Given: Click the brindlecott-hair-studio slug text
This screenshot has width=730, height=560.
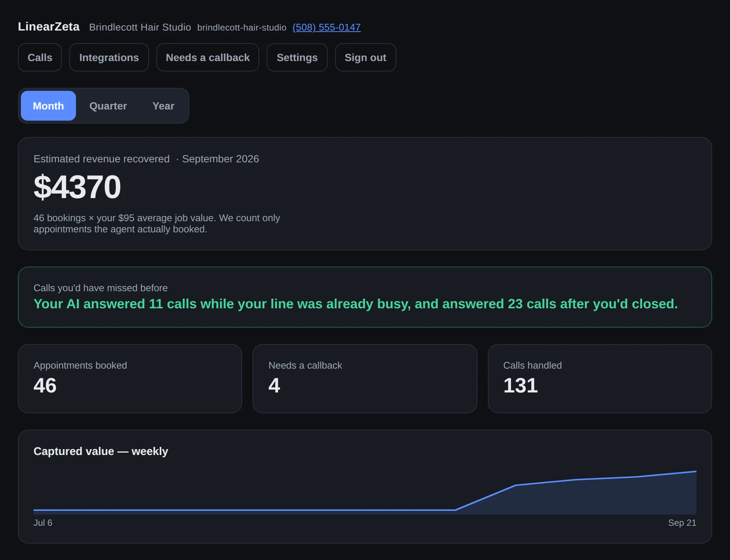Looking at the screenshot, I should [x=242, y=28].
